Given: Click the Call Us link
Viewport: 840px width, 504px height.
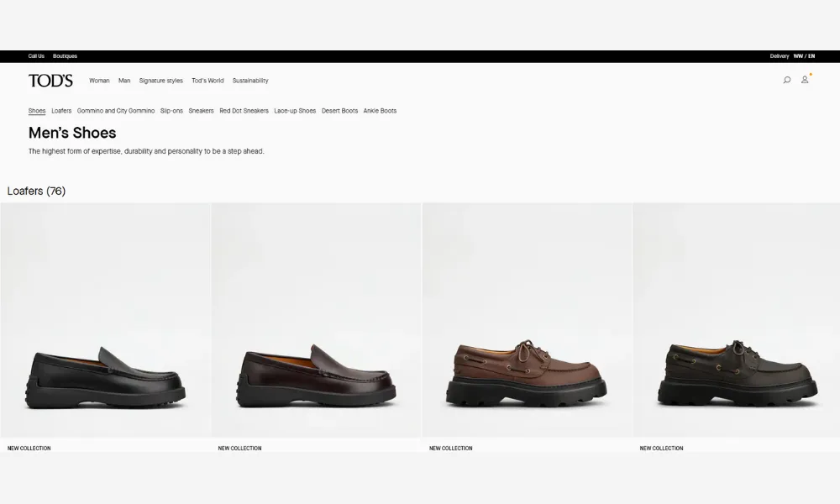Looking at the screenshot, I should click(36, 56).
